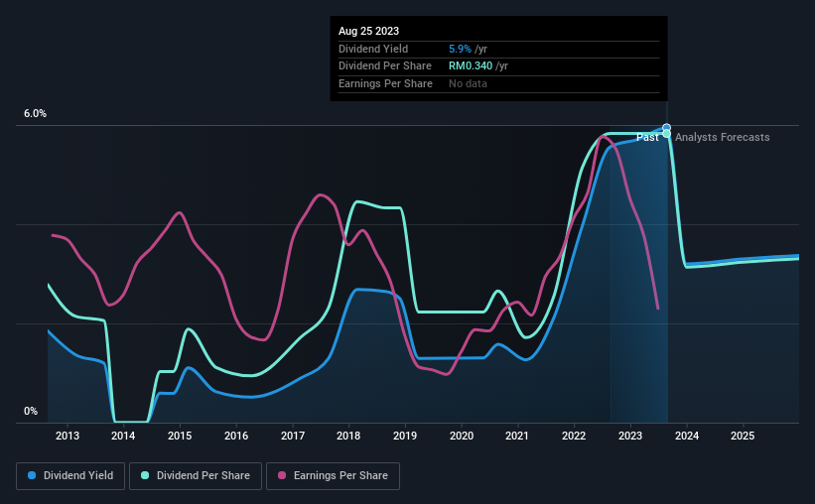Click the 2023 x-axis label
This screenshot has height=504, width=815.
630,436
